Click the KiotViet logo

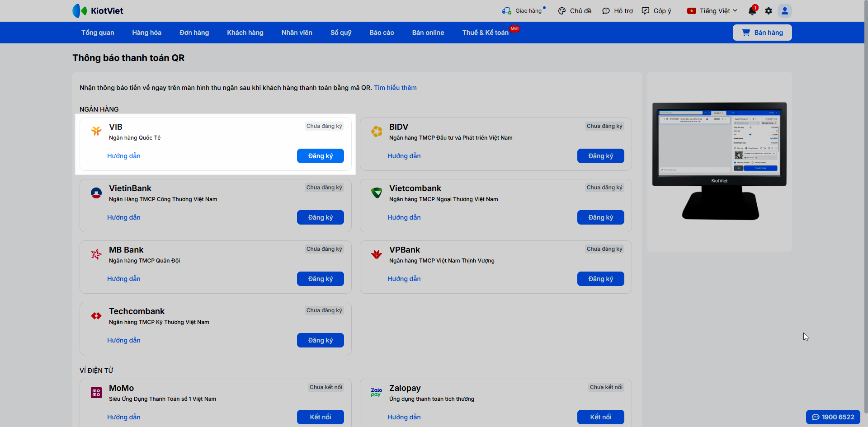tap(98, 11)
